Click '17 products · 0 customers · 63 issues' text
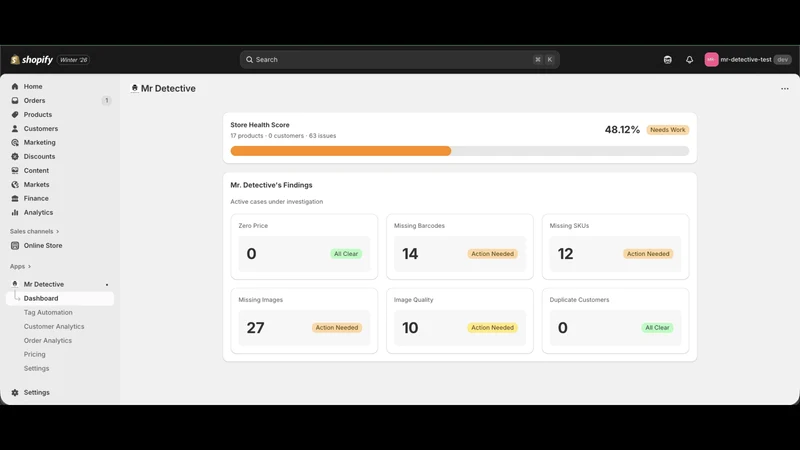Viewport: 800px width, 450px height. (x=283, y=136)
